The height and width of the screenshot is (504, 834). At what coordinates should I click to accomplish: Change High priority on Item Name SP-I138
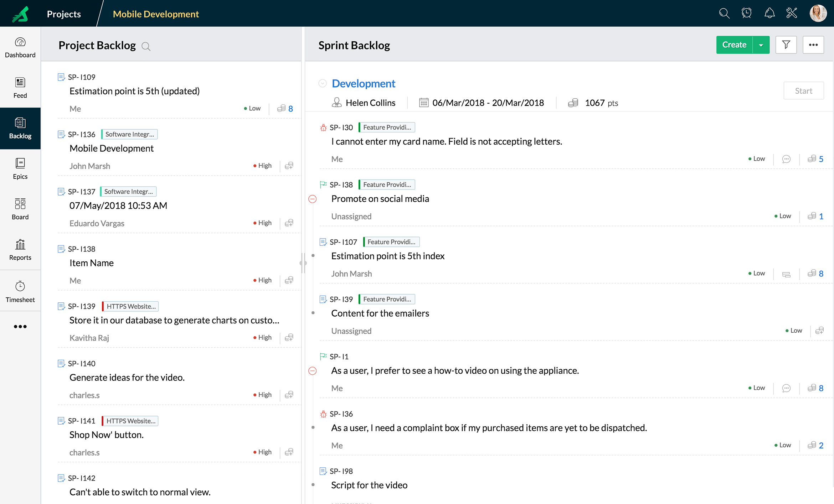click(262, 280)
